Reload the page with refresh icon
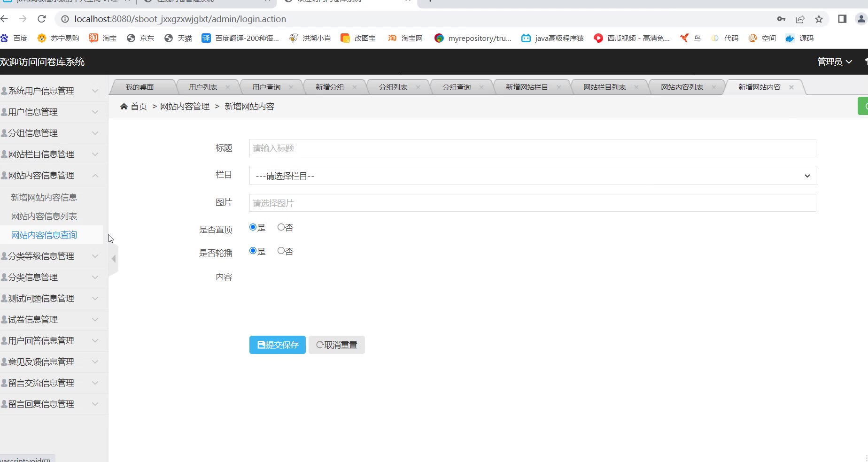 (41, 19)
